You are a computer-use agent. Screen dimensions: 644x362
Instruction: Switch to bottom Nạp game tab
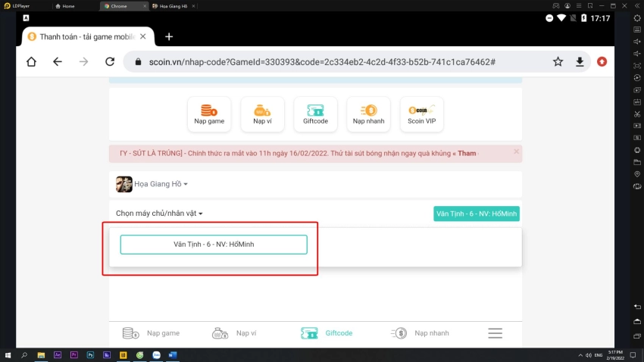151,333
